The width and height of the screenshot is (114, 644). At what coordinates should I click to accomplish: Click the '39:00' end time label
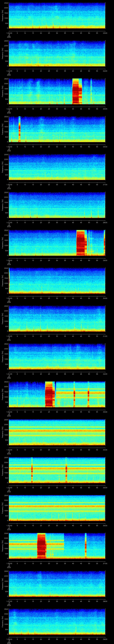coord(105,639)
